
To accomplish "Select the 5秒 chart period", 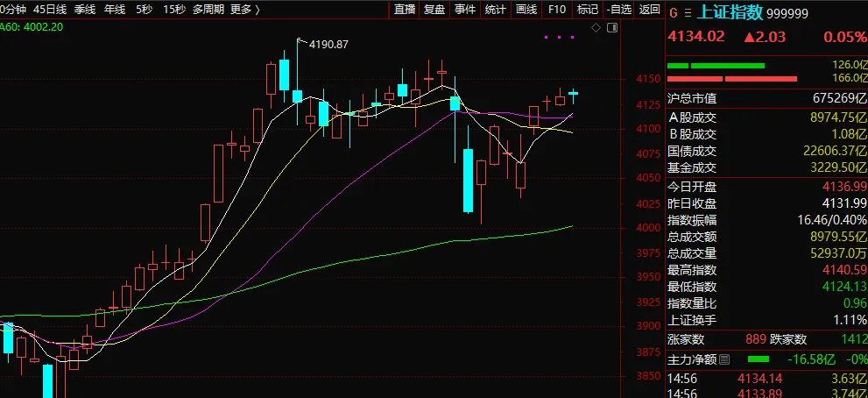I will (145, 10).
